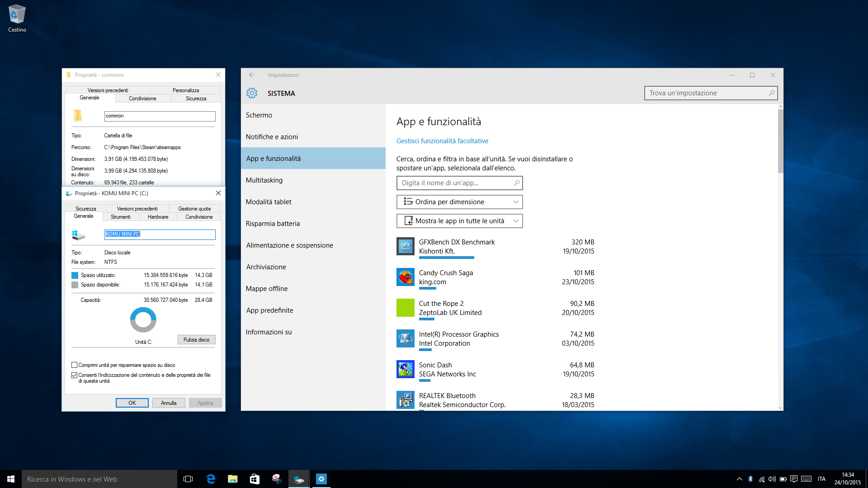
Task: Click the REALTEK Bluetooth app icon
Action: 406,400
